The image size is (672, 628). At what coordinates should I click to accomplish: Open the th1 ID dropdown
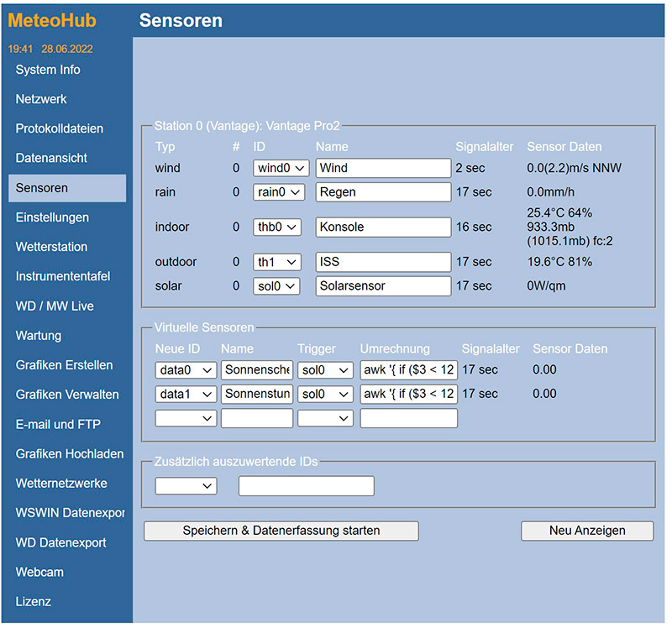click(x=277, y=262)
